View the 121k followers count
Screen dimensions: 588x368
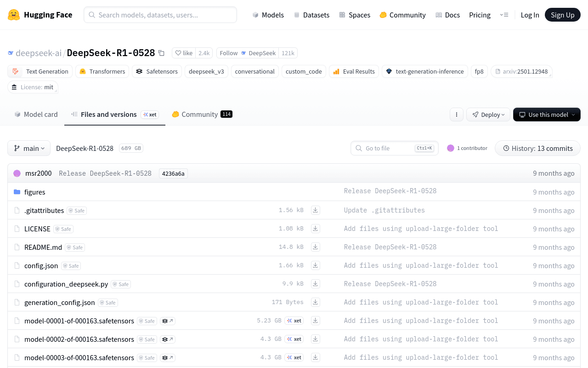pos(288,53)
